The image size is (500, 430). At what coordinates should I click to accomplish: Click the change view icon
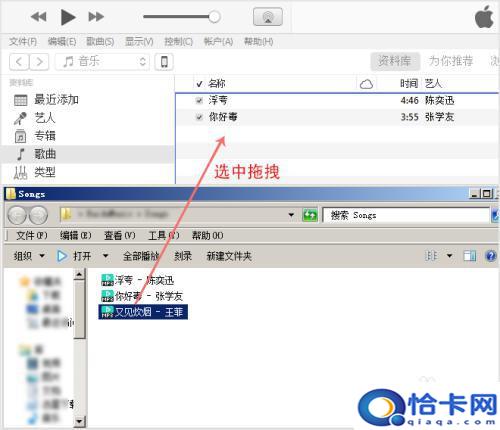[431, 256]
